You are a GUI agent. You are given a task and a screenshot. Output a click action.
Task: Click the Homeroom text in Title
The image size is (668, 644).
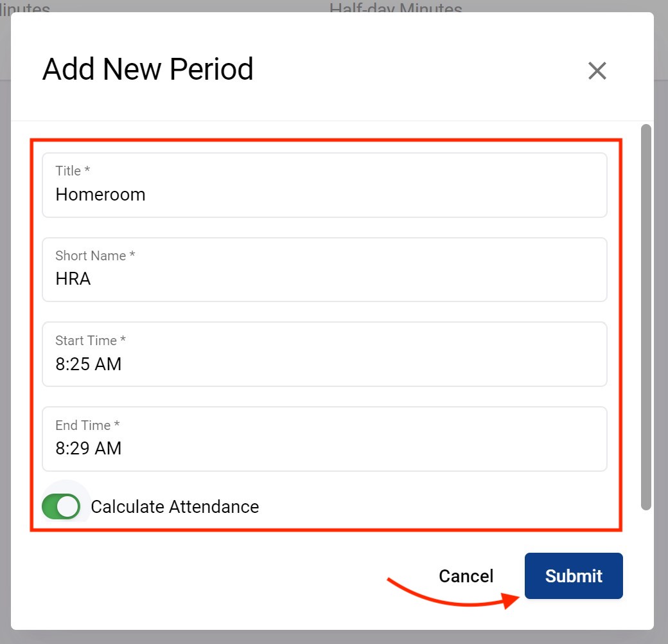click(100, 194)
